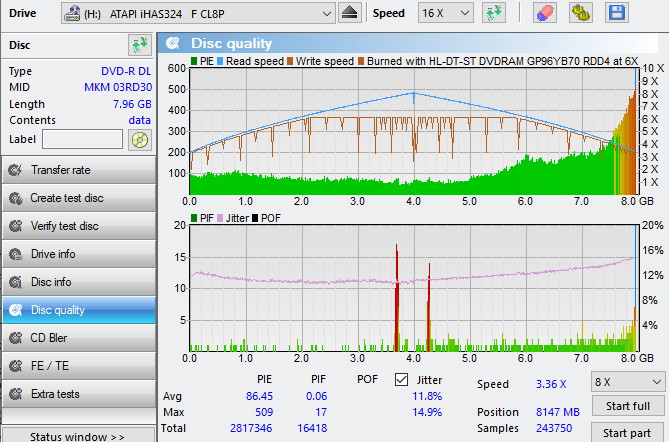
Task: Refresh disc info in the Disc panel
Action: pyautogui.click(x=138, y=45)
